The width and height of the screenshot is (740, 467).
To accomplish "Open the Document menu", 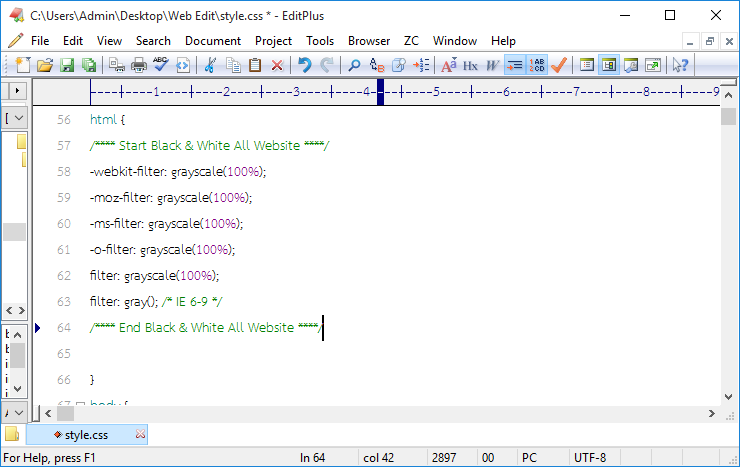I will pos(213,41).
